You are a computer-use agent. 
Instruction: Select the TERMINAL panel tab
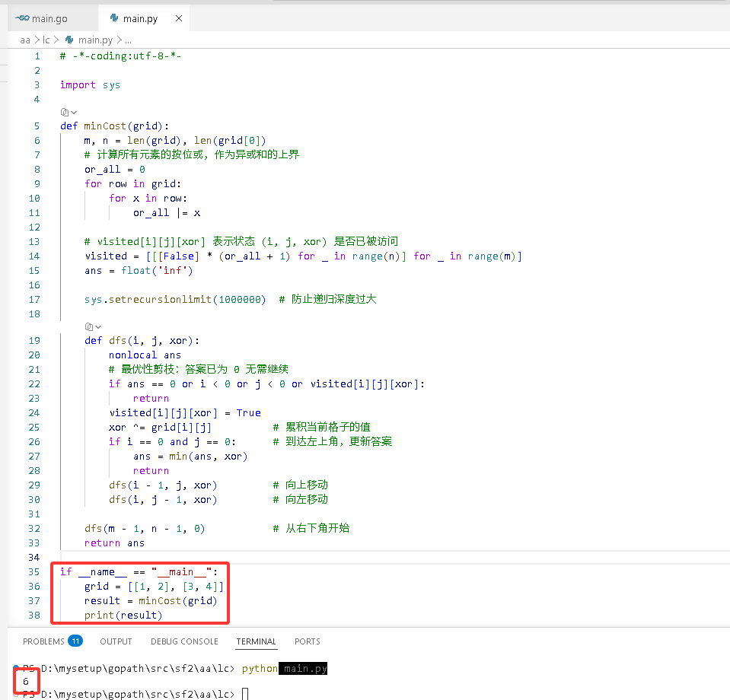point(256,641)
